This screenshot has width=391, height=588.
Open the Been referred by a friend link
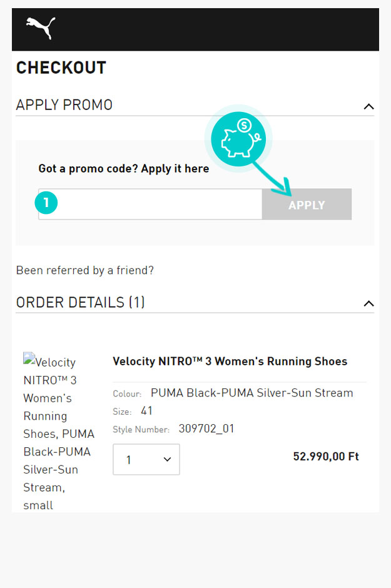84,270
